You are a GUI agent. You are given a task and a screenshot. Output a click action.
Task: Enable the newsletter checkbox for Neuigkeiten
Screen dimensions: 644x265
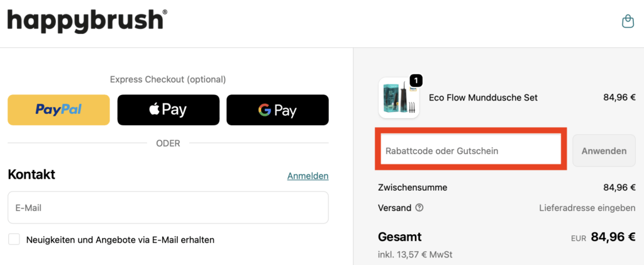click(14, 239)
